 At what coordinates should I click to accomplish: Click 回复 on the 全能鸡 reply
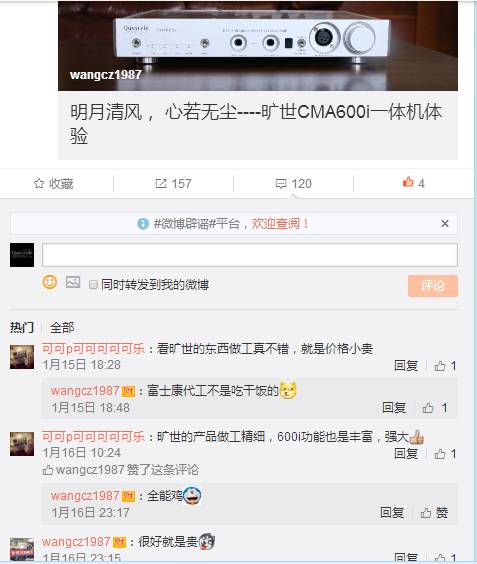(x=392, y=513)
